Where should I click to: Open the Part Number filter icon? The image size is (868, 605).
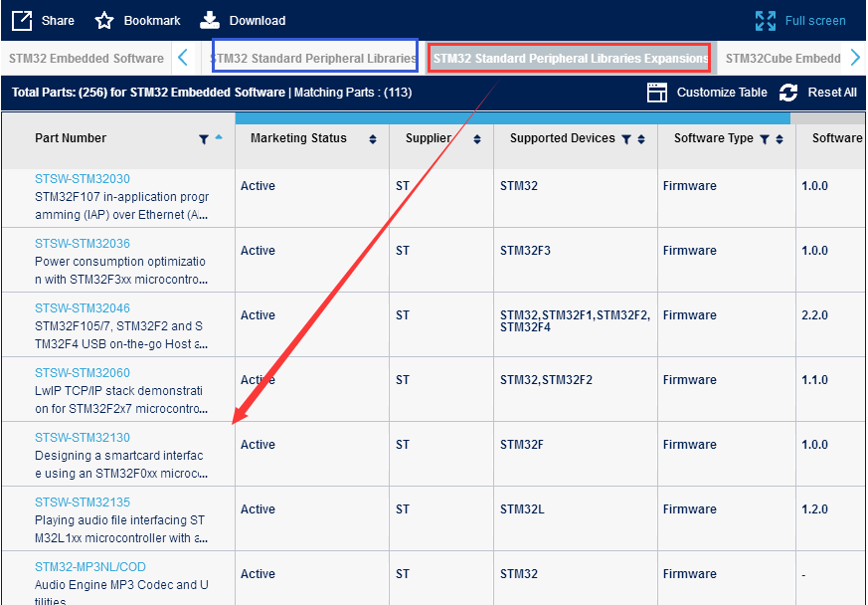pos(204,139)
